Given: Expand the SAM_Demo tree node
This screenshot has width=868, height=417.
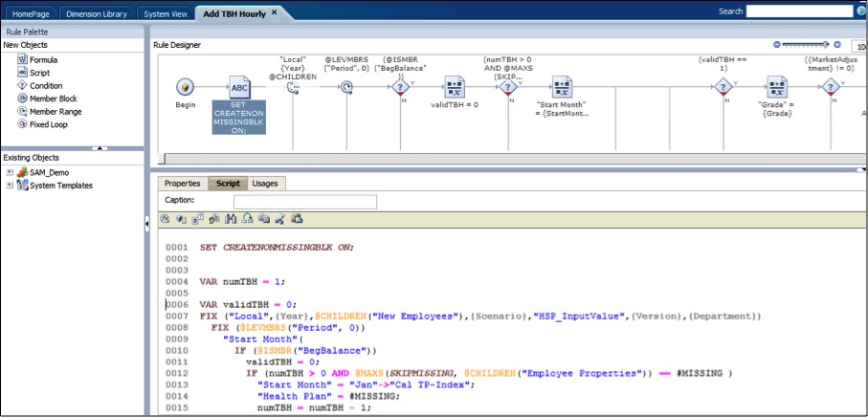Looking at the screenshot, I should coord(10,172).
